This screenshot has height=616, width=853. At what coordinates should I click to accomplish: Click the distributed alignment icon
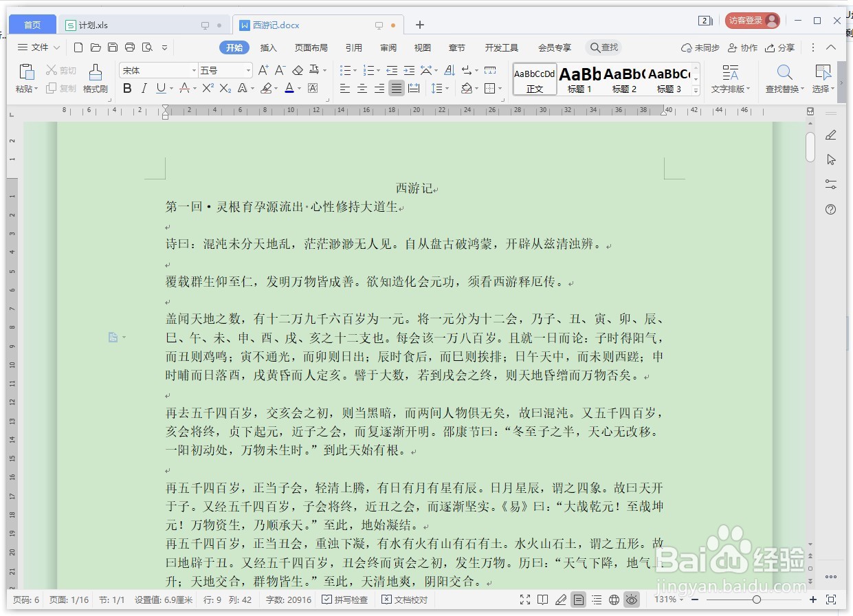tap(414, 88)
